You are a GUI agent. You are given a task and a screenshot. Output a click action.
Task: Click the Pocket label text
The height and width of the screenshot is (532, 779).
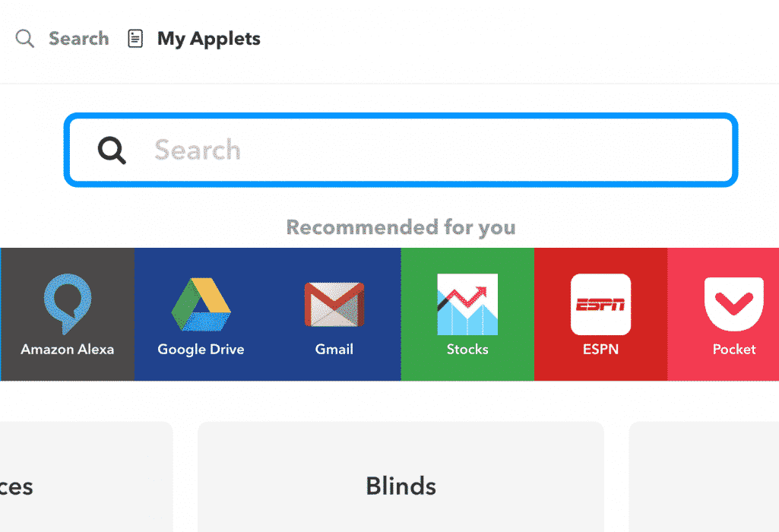point(734,349)
